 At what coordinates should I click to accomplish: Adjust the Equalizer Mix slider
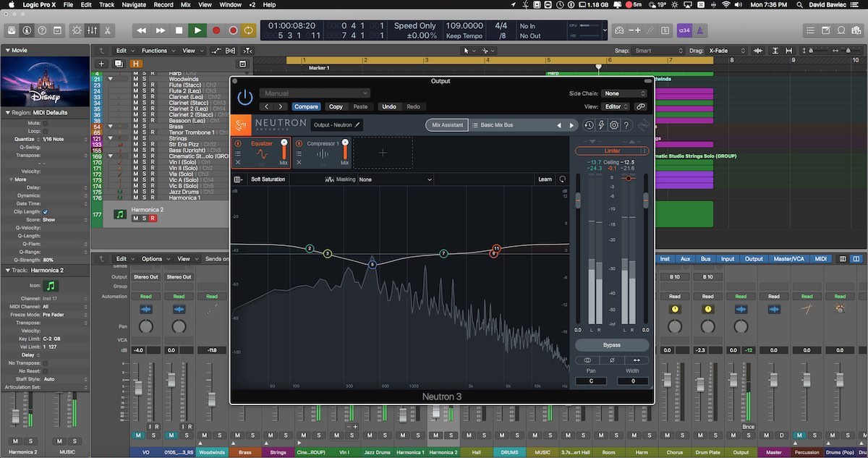[284, 150]
